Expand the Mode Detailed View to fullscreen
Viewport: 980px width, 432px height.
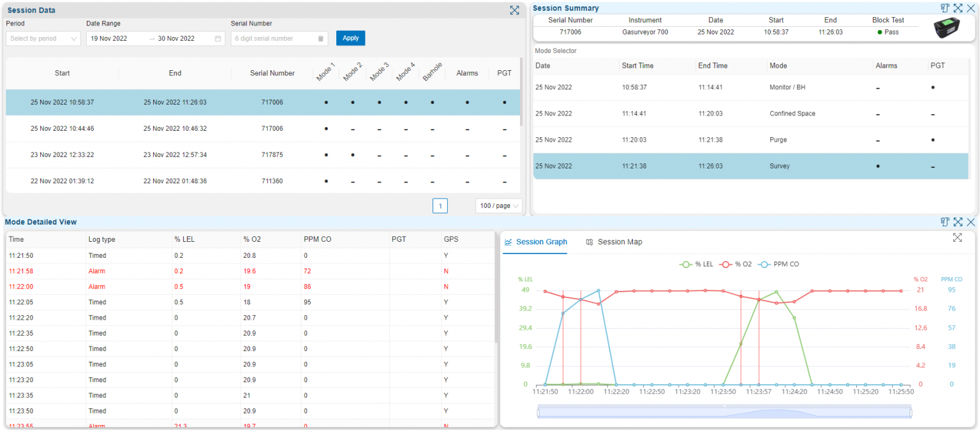point(958,221)
